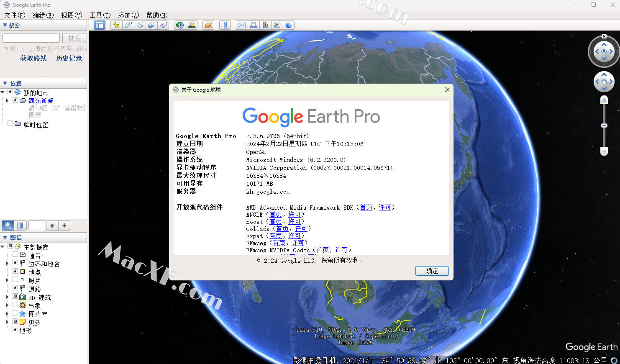
Task: Click the 搜索 search button
Action: click(74, 38)
